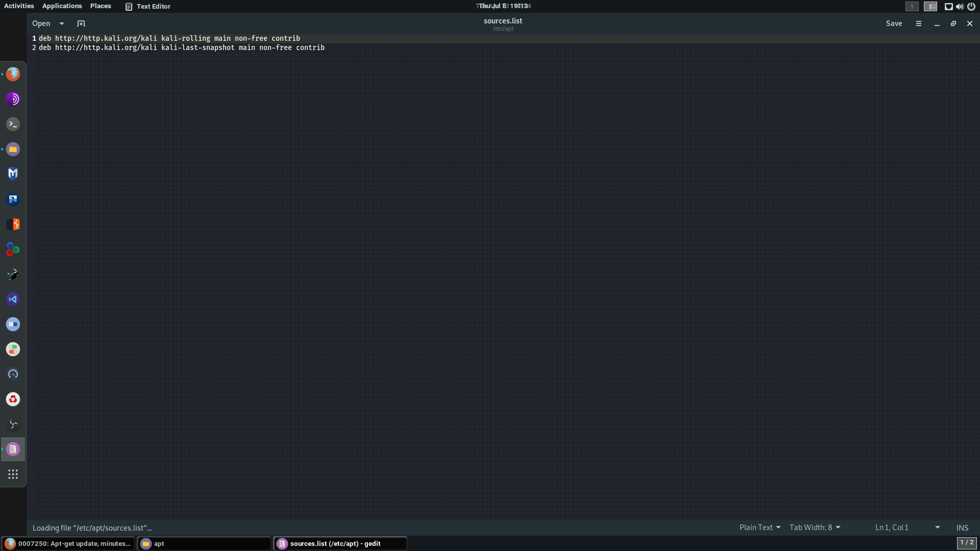Open the Tor Browser dock icon
980x551 pixels.
point(13,99)
